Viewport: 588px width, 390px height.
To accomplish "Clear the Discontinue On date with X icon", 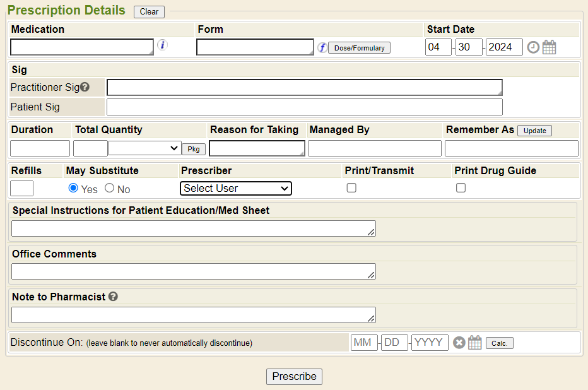I will (459, 343).
